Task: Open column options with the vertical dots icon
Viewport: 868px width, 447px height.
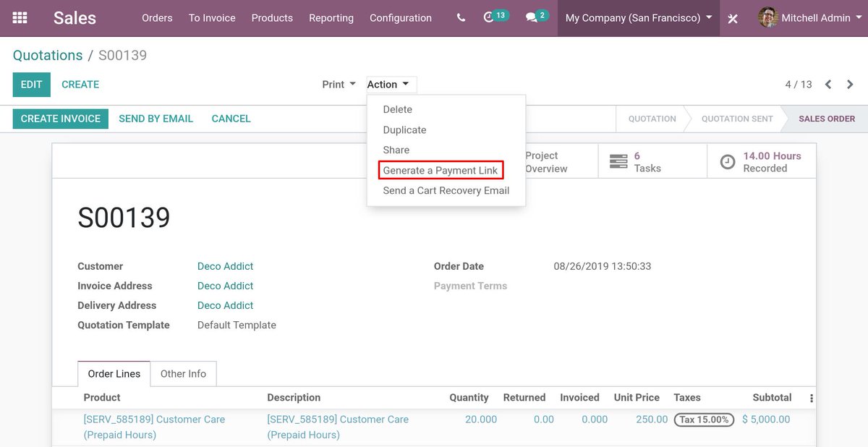Action: [x=810, y=397]
